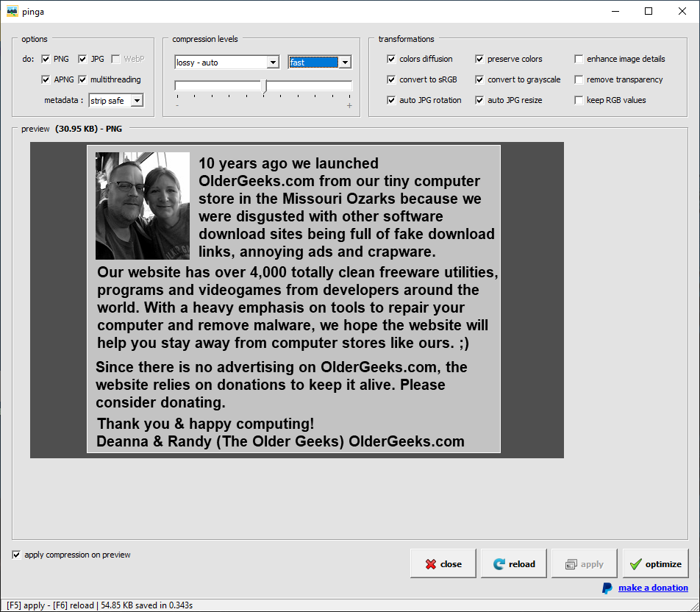Uncheck preserve colors
Screen dimensions: 700x612
pyautogui.click(x=479, y=59)
